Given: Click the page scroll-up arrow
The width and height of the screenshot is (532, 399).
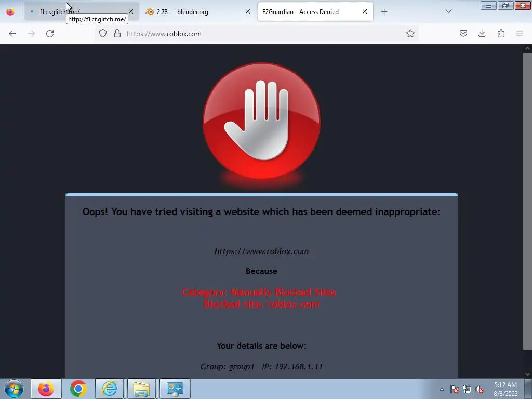Looking at the screenshot, I should pos(527,48).
